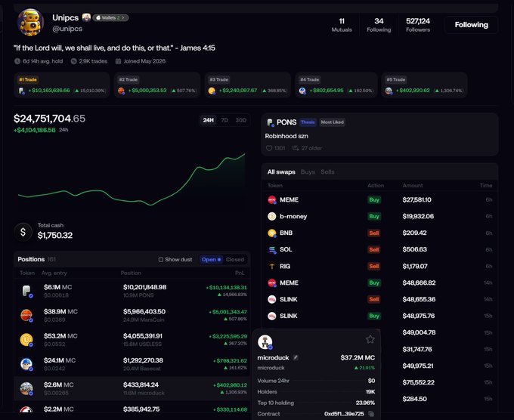The height and width of the screenshot is (420, 514).
Task: Open the #5 Trade card
Action: coord(425,85)
